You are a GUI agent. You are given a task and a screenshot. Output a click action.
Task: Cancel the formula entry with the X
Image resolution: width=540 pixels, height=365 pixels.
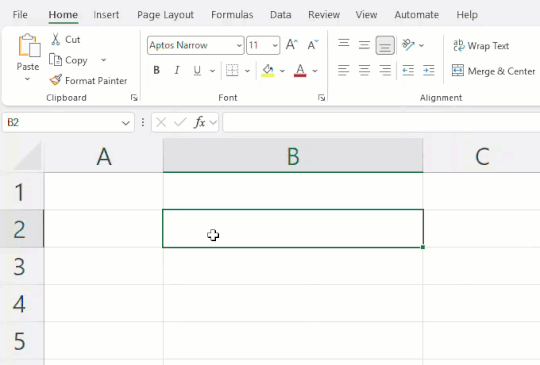tap(161, 122)
